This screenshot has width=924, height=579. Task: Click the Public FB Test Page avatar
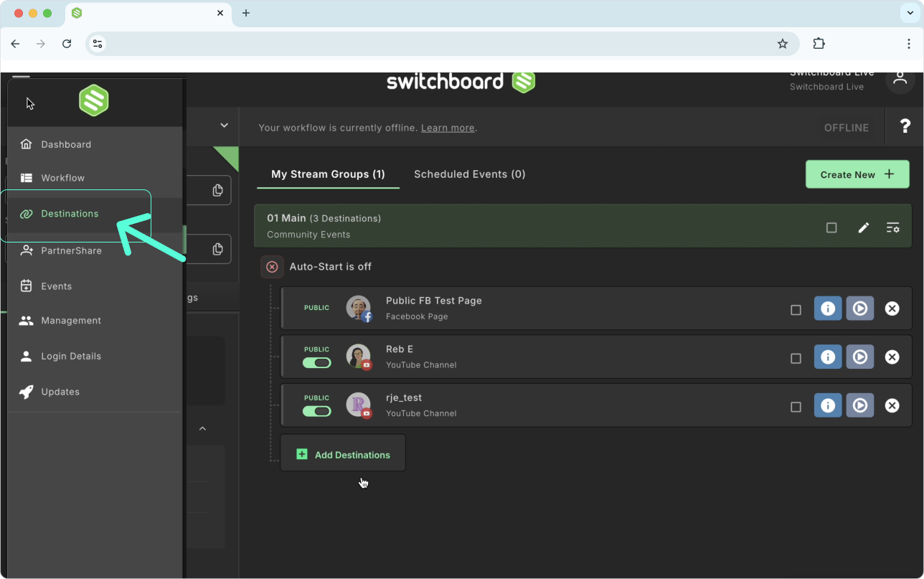(x=359, y=308)
